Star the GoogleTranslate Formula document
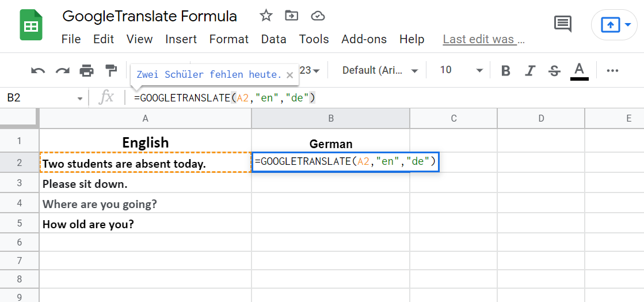644x302 pixels. tap(266, 16)
